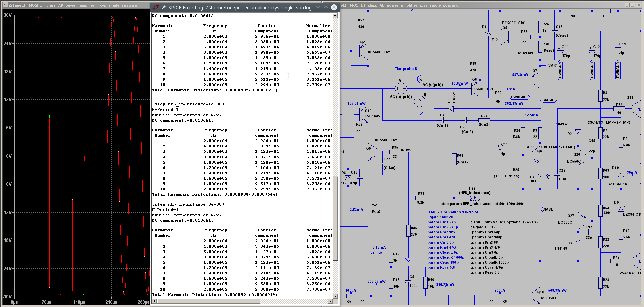Screen dimensions: 644x307
Task: Select the R31 8.2k resistor symbol
Action: click(x=421, y=198)
